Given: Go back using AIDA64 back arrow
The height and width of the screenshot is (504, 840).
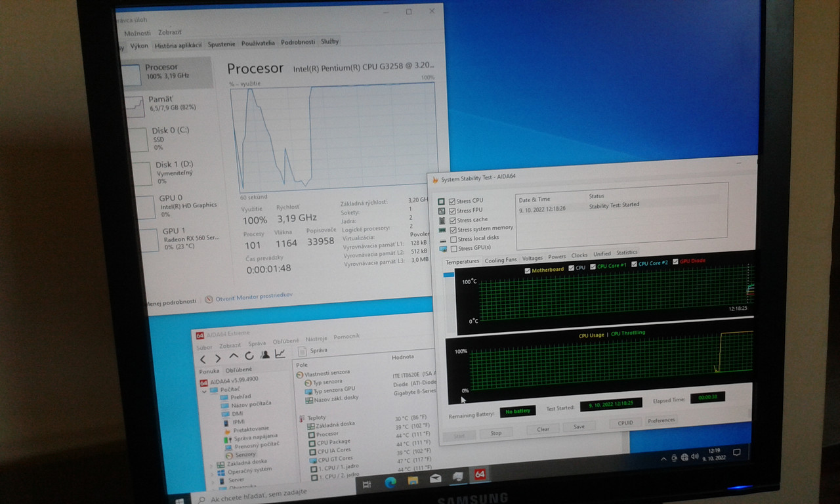Looking at the screenshot, I should coord(203,358).
